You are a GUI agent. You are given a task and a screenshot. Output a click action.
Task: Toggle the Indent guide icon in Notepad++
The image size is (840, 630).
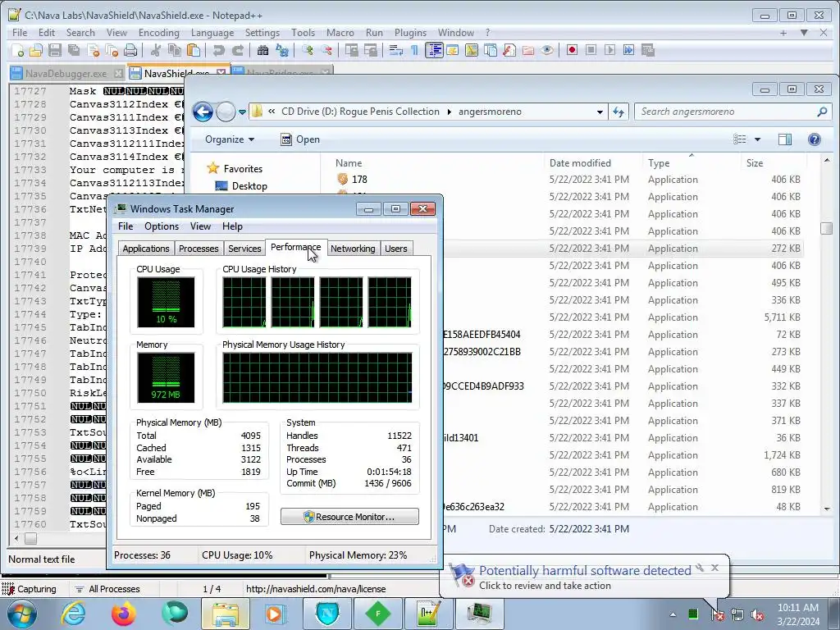click(x=434, y=50)
